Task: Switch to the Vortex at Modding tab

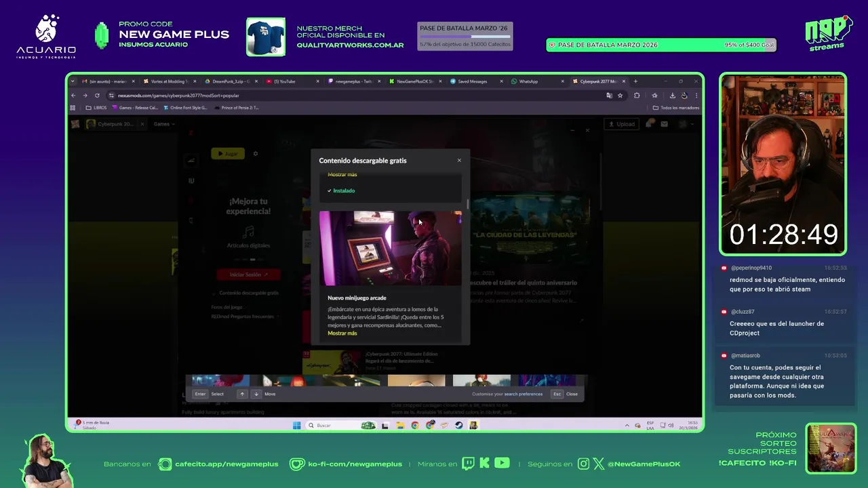Action: (170, 81)
